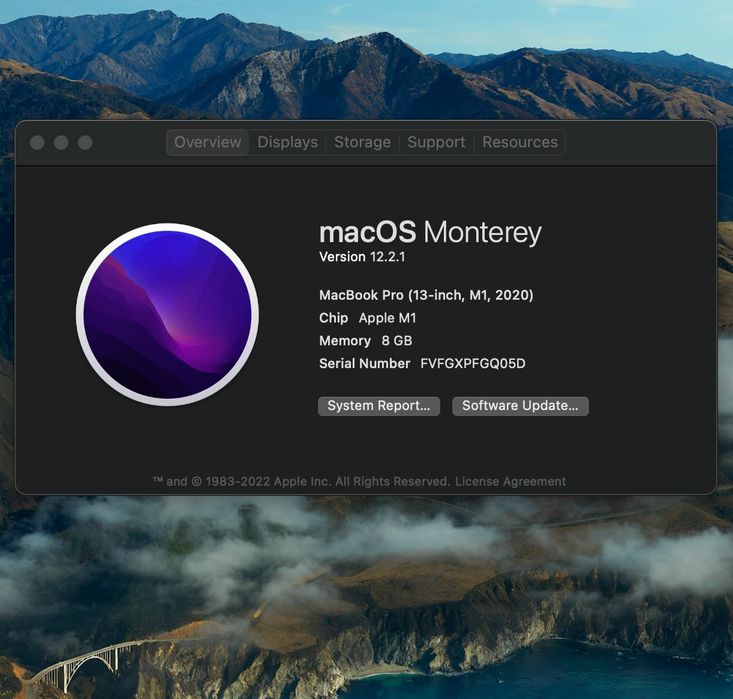The width and height of the screenshot is (733, 699).
Task: Click the Chip Apple M1 line
Action: (x=367, y=318)
